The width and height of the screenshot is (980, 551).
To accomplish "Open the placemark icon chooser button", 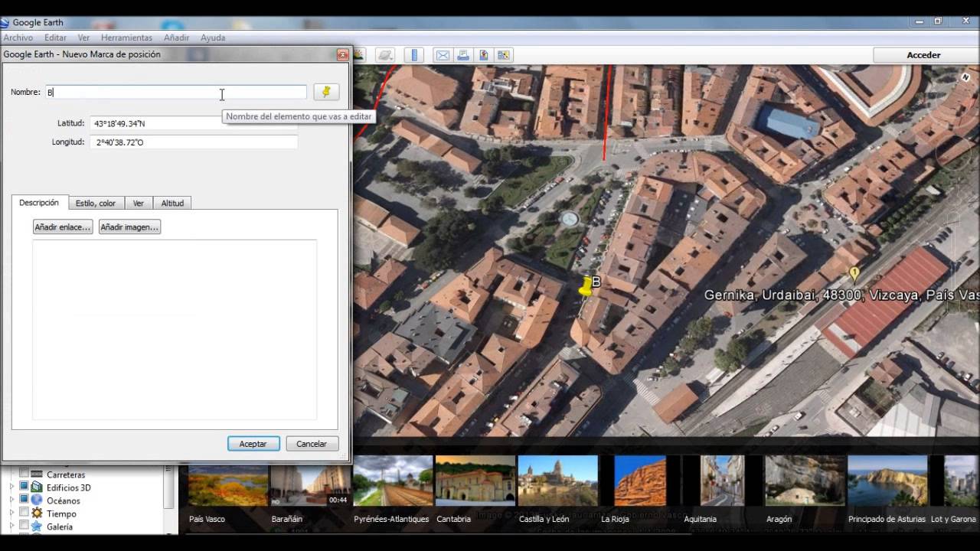I will [x=327, y=92].
